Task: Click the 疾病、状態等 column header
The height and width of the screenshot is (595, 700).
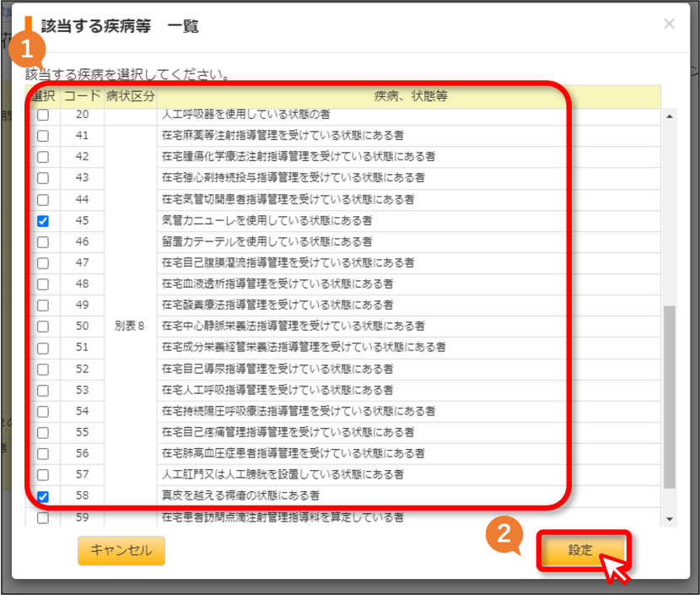Action: click(x=410, y=96)
